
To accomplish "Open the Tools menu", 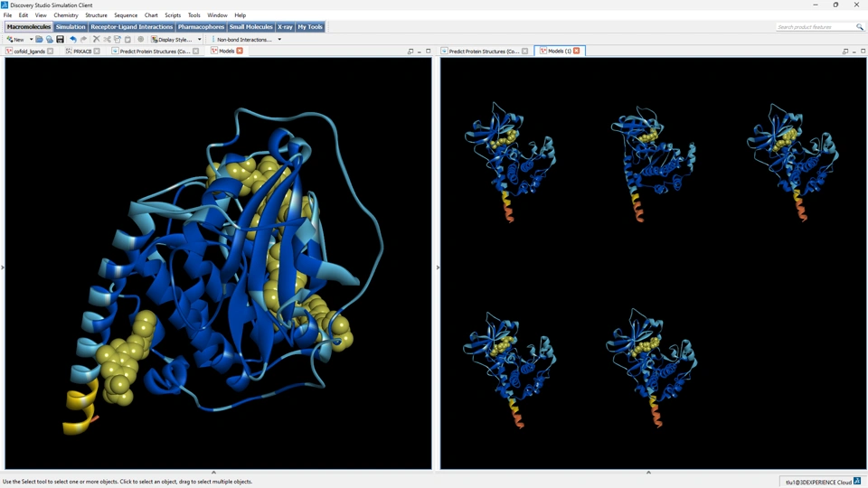I will [193, 15].
